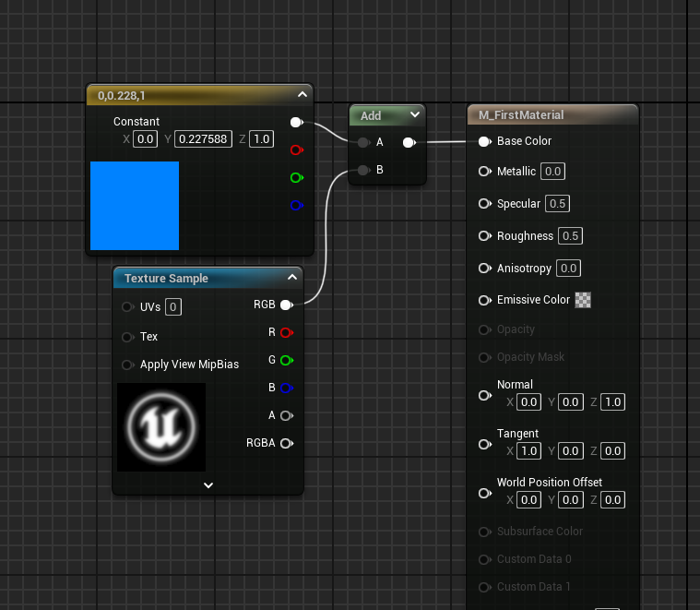This screenshot has width=700, height=610.
Task: Edit the Constant X value field
Action: click(x=145, y=138)
